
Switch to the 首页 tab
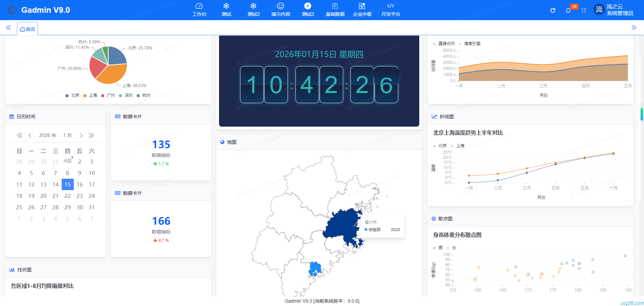click(x=28, y=29)
